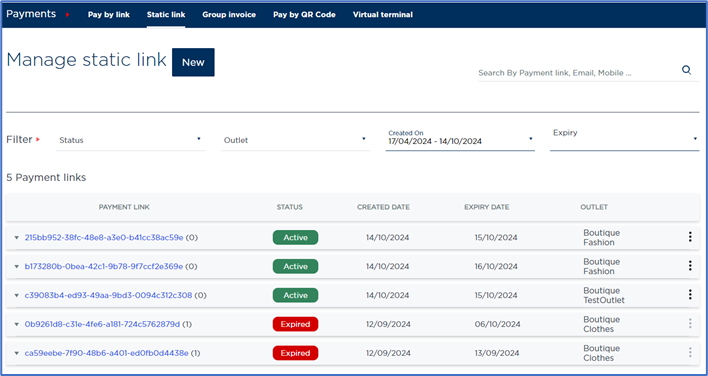This screenshot has height=376, width=708.
Task: Open payment link 0b9261d8-c31e-4fe6-a181-724c5762879d
Action: [x=102, y=324]
